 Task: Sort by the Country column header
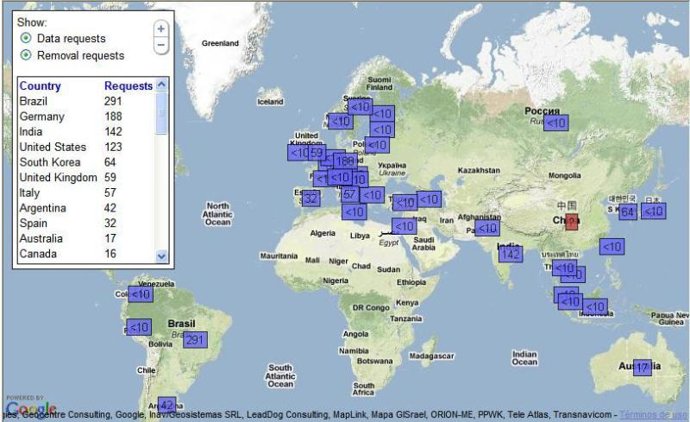click(x=40, y=86)
